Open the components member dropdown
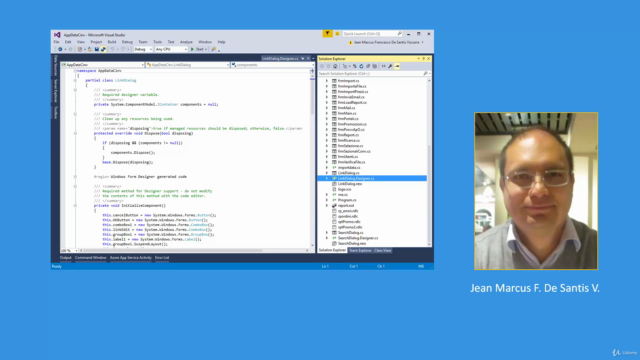 272,65
